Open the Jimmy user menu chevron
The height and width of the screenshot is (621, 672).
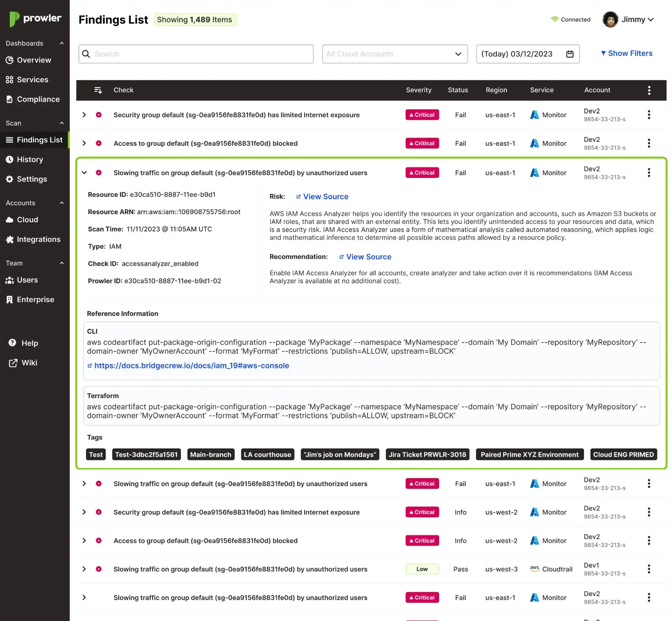[650, 20]
